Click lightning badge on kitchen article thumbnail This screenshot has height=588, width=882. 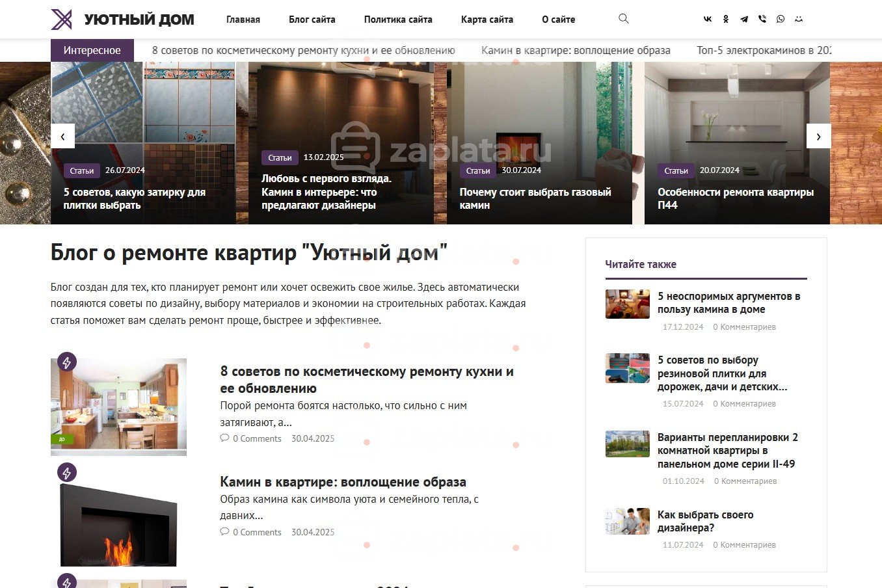coord(67,362)
